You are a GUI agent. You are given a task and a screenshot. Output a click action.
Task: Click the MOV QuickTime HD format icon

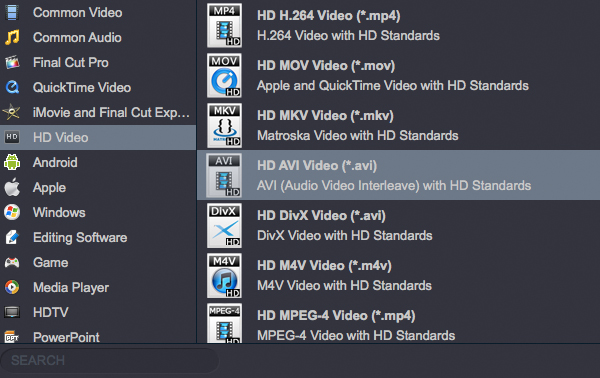coord(224,75)
